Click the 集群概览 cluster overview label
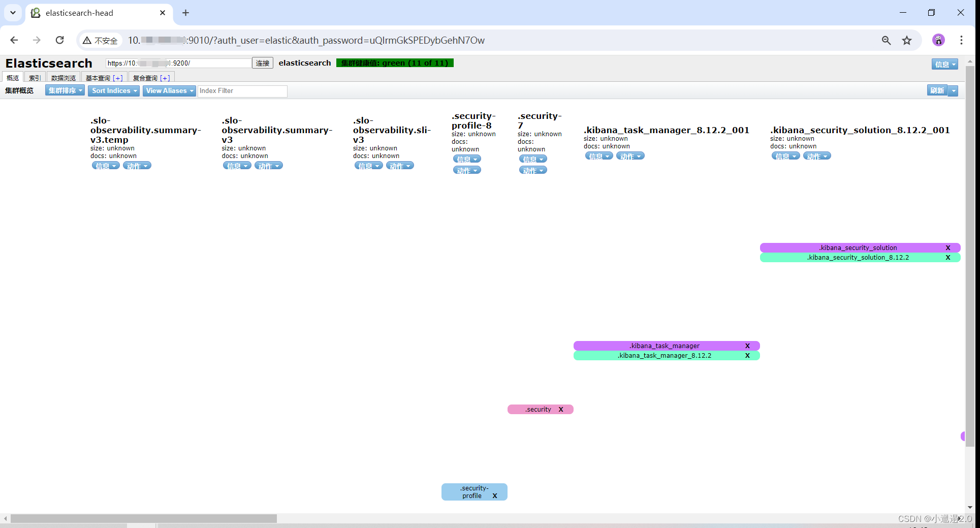The image size is (980, 528). 19,90
